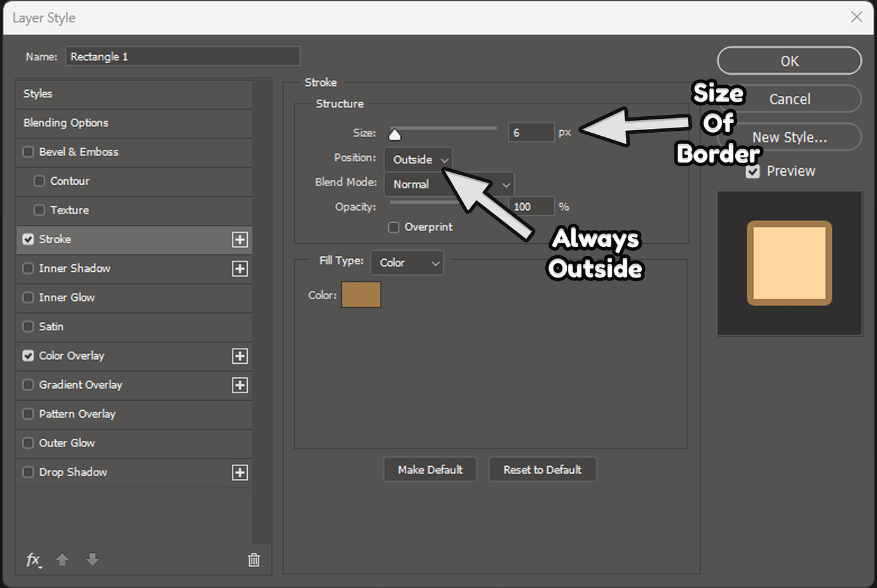The height and width of the screenshot is (588, 877).
Task: Click the down arrow to move effect down
Action: 92,560
